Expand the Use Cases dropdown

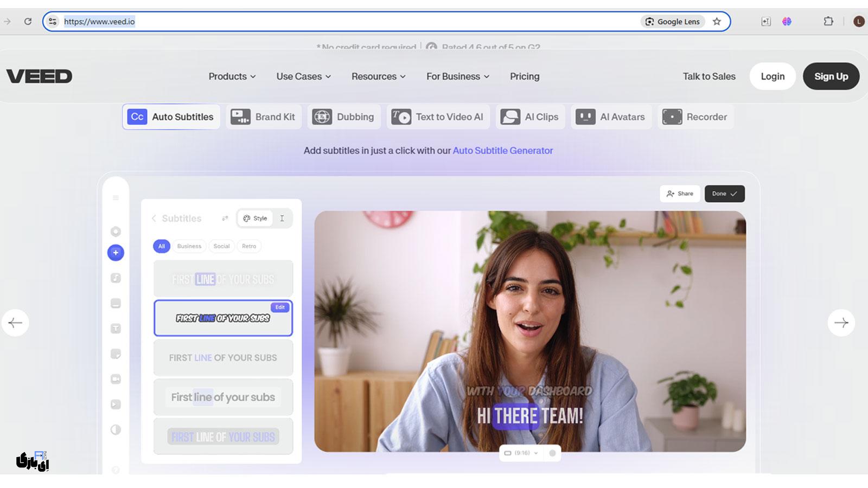pos(303,76)
